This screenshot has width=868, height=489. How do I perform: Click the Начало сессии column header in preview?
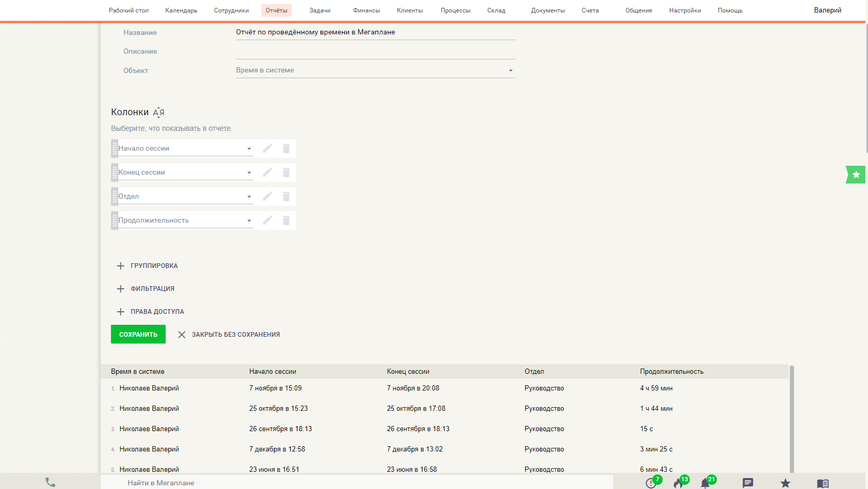point(272,372)
